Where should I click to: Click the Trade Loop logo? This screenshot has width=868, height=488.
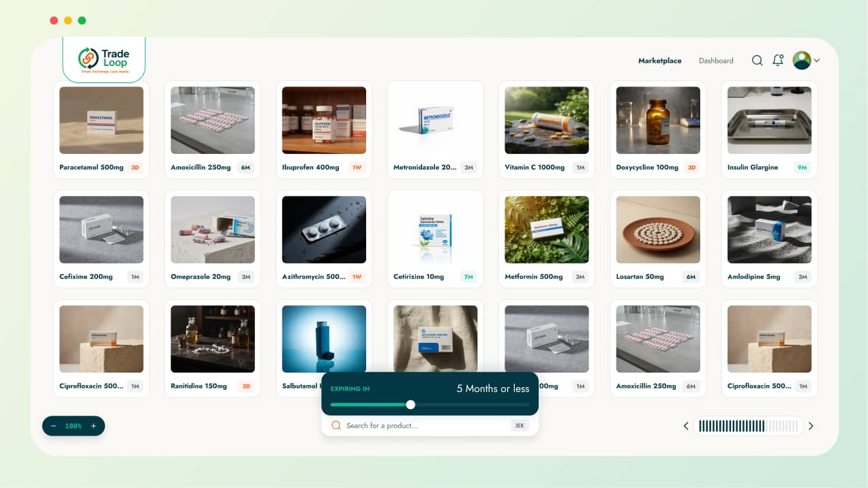pos(104,60)
